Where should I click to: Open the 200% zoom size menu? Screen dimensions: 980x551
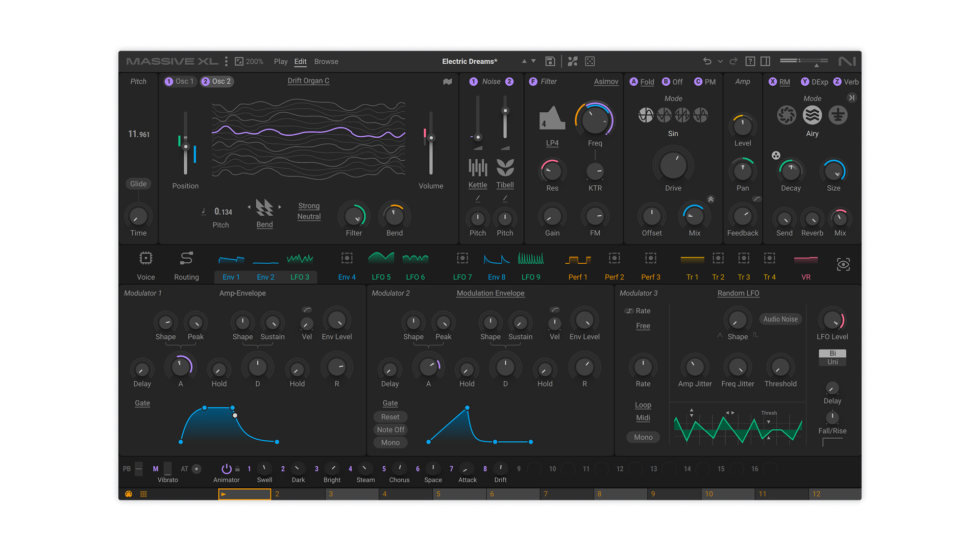coord(249,61)
